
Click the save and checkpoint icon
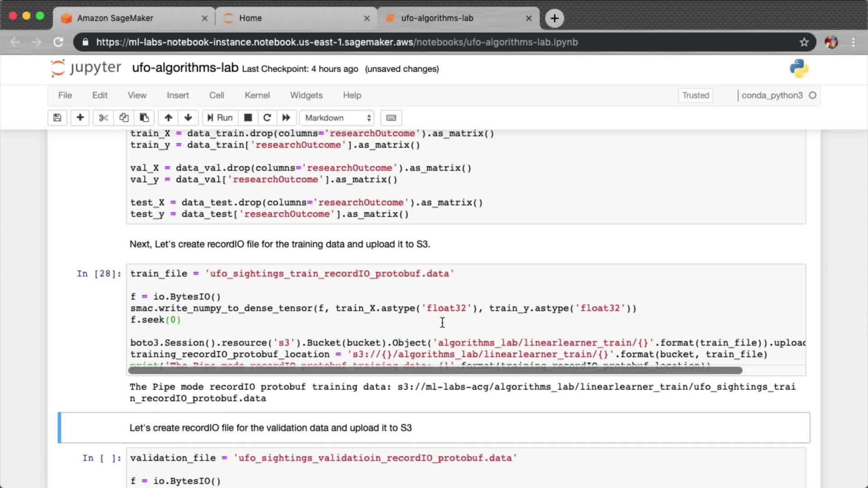tap(57, 118)
